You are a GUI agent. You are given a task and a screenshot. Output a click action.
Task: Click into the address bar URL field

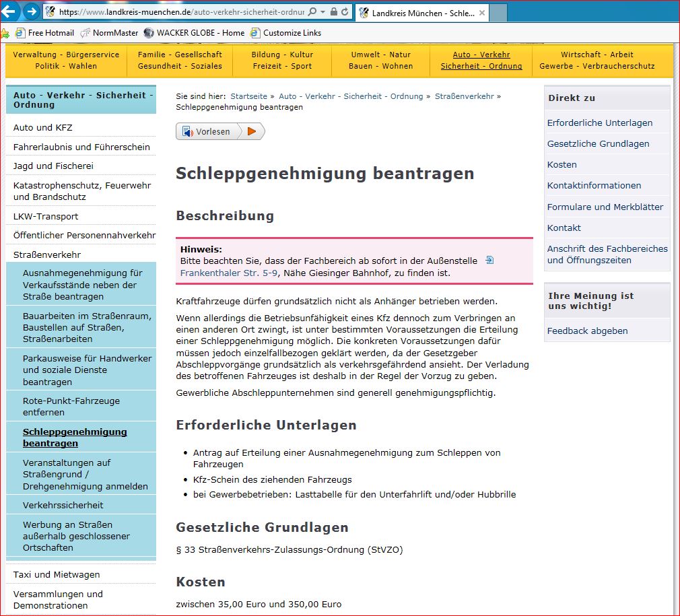(182, 12)
